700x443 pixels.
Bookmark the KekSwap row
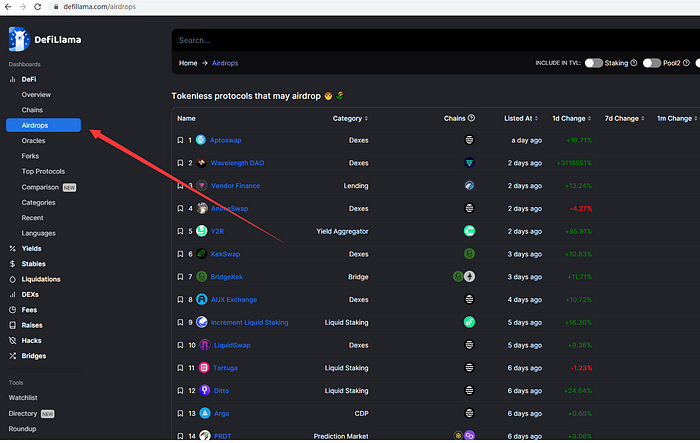click(x=180, y=254)
